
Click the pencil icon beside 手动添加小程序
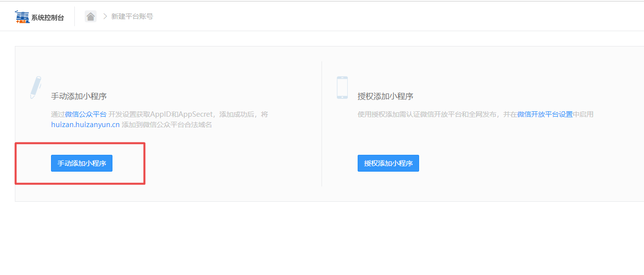[36, 88]
